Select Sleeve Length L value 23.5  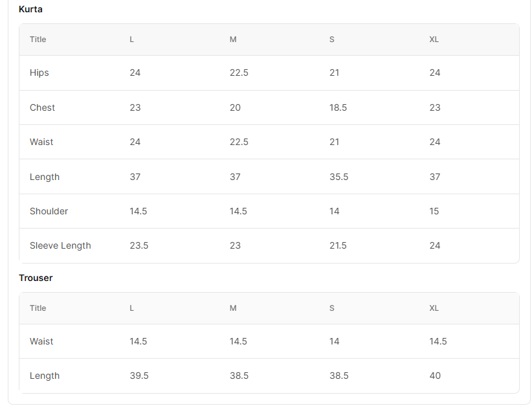pos(139,245)
